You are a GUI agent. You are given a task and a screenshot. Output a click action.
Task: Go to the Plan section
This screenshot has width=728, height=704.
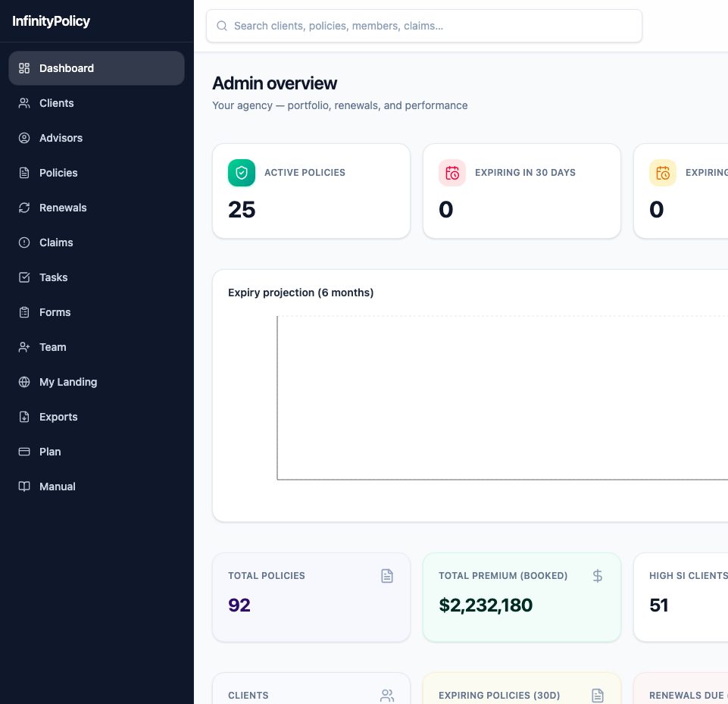[96, 452]
